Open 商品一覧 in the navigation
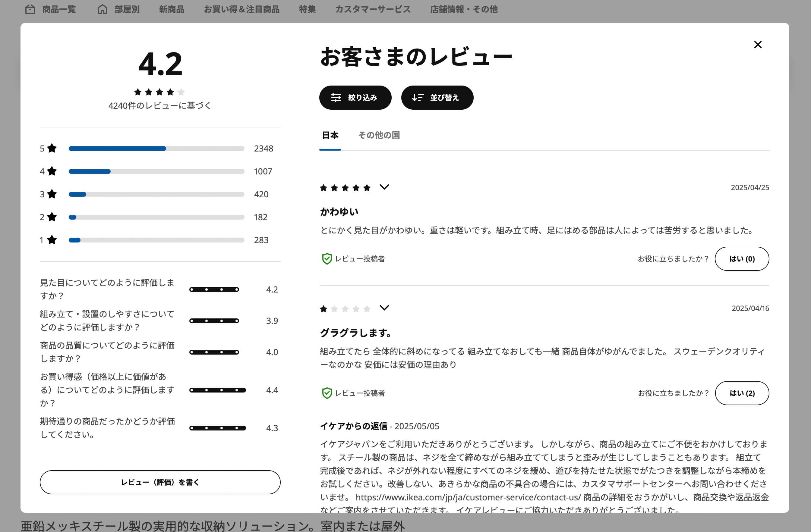Image resolution: width=811 pixels, height=532 pixels. 50,9
